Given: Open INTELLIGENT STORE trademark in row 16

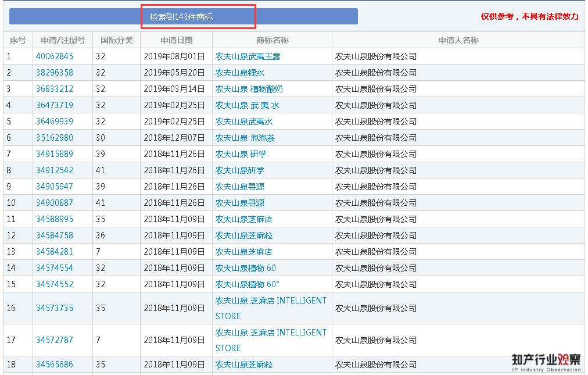Looking at the screenshot, I should click(x=271, y=308).
